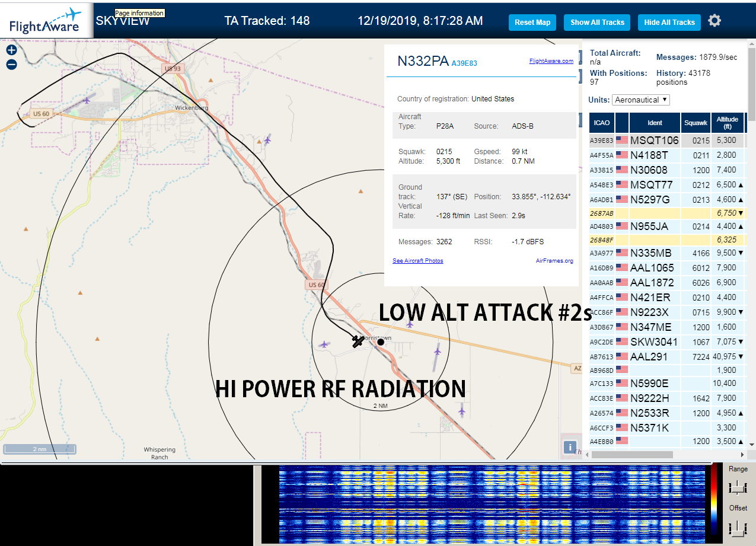Sort table by Ident column header
756x546 pixels.
click(655, 123)
